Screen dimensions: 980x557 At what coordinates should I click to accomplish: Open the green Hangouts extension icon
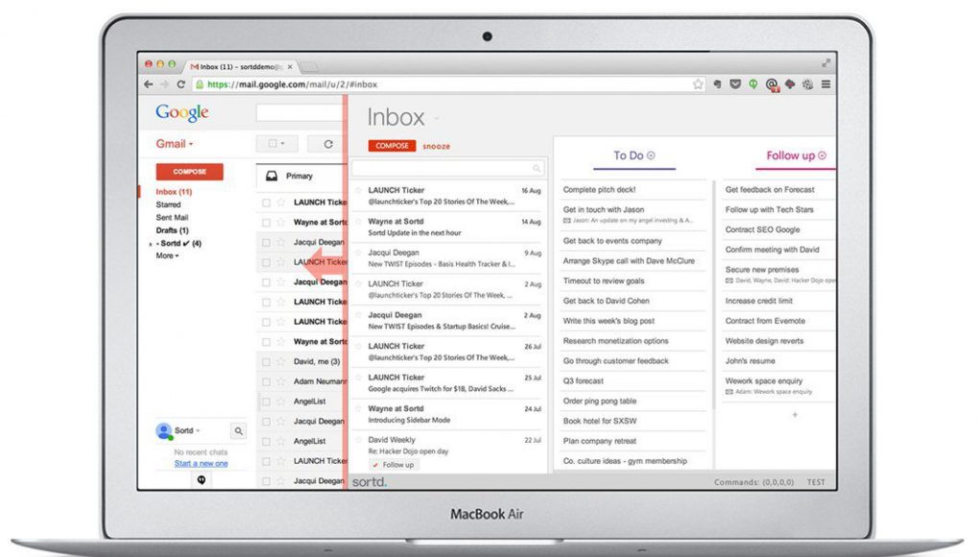click(753, 84)
